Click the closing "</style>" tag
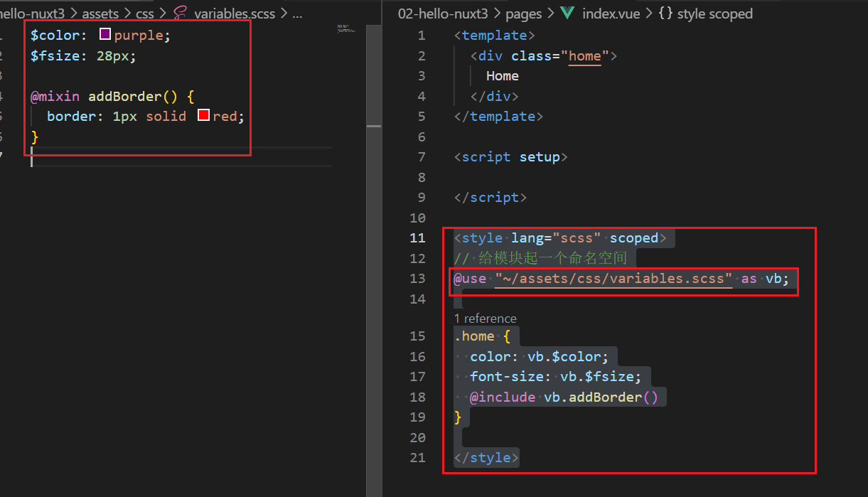 point(486,458)
